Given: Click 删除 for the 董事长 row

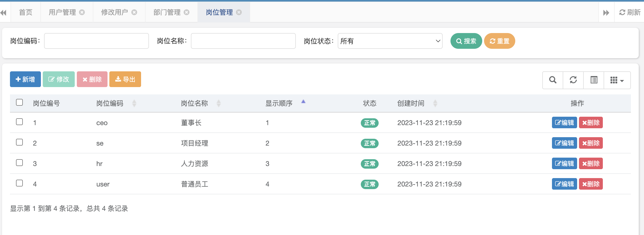Looking at the screenshot, I should pos(591,122).
